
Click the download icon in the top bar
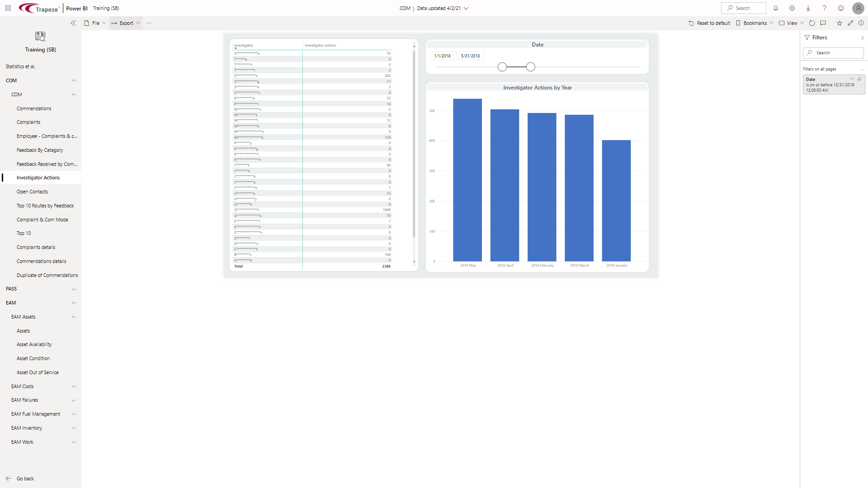(808, 8)
